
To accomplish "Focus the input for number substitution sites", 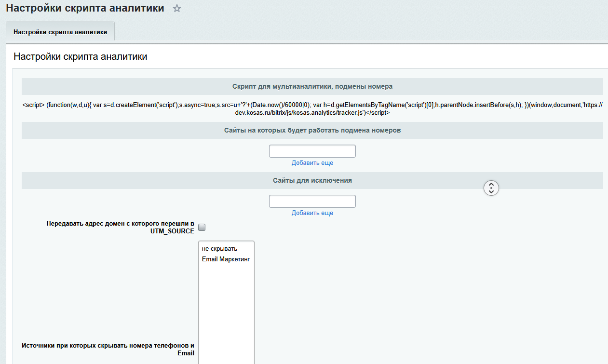I will (312, 151).
